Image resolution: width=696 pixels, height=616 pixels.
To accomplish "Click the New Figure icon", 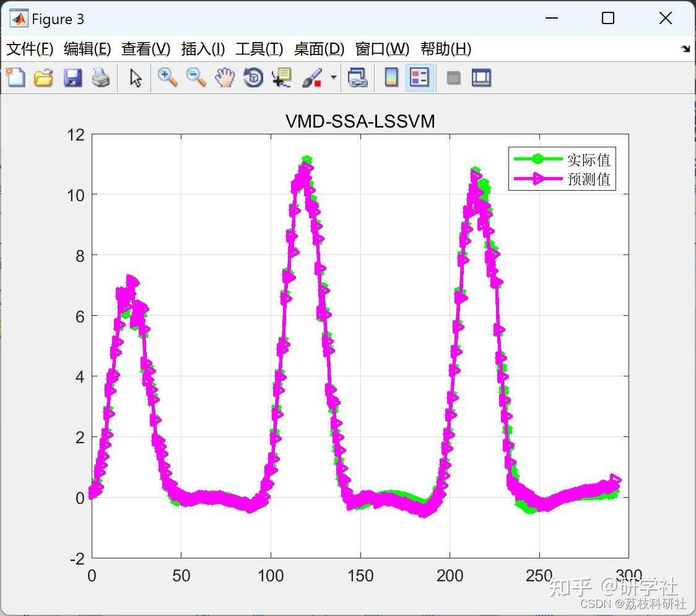I will point(15,77).
